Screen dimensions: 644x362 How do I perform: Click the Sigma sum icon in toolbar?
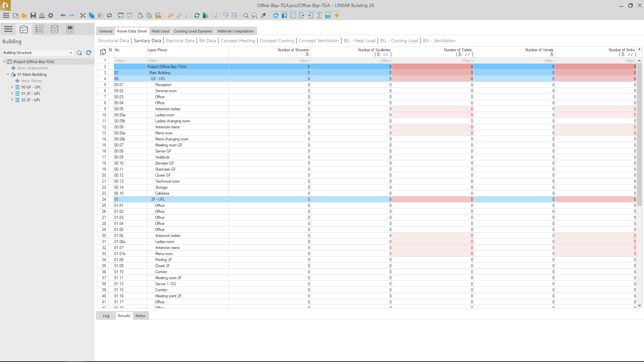(x=319, y=16)
